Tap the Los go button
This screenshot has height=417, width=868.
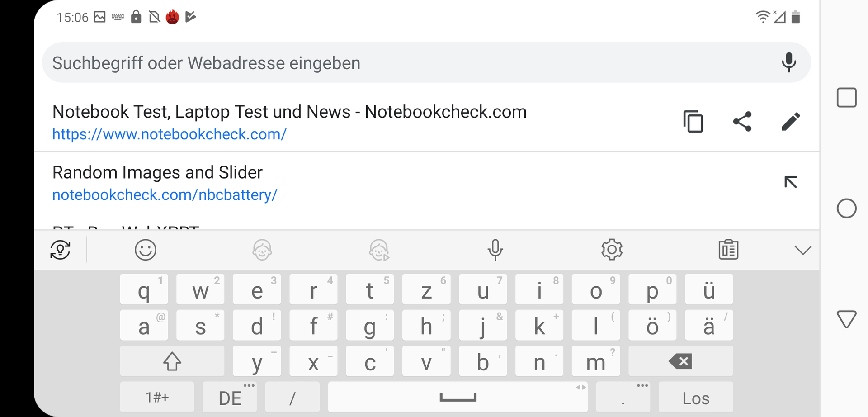(x=696, y=397)
